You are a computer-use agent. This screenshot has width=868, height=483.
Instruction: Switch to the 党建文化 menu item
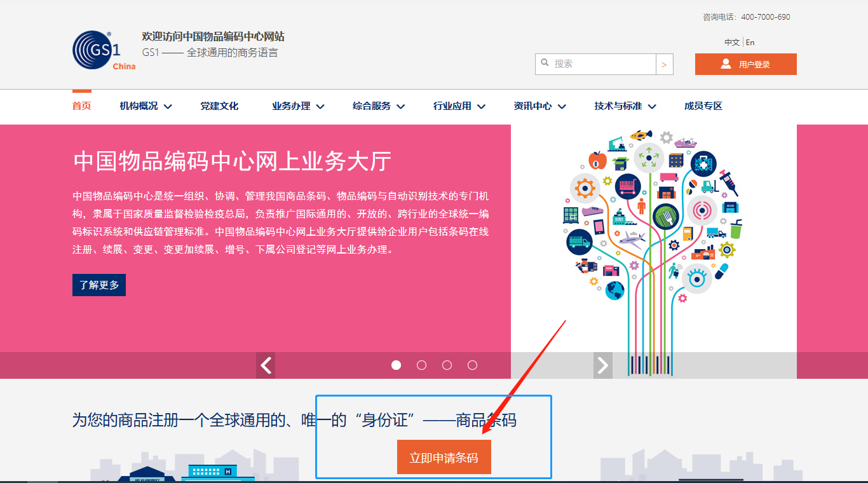point(219,106)
